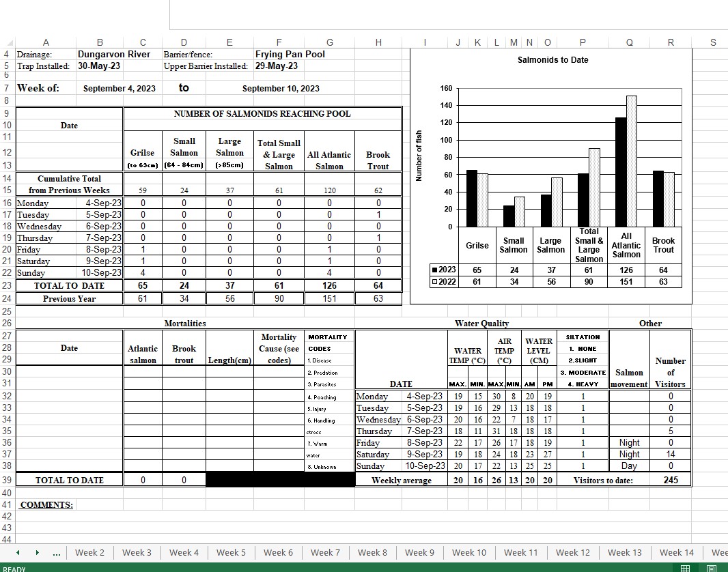The height and width of the screenshot is (572, 728).
Task: Select the black 2023 All Atlantic Salmon bar
Action: point(620,172)
